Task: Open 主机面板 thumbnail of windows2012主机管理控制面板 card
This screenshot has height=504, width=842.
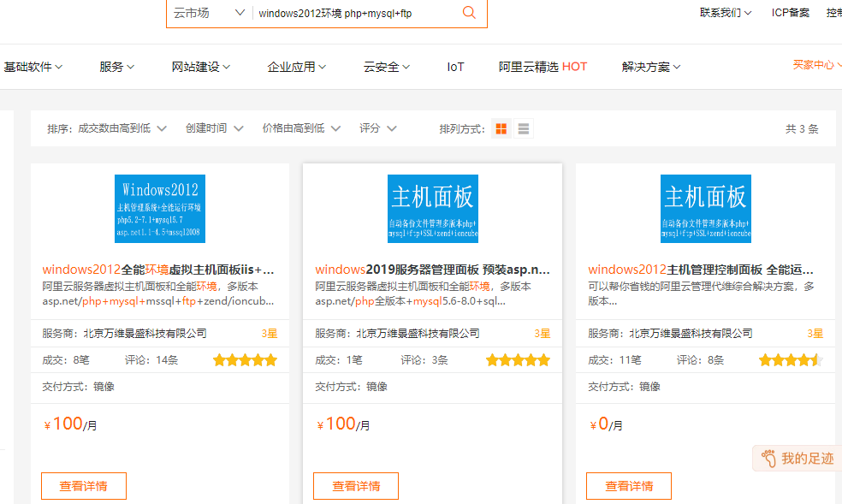Action: click(706, 209)
